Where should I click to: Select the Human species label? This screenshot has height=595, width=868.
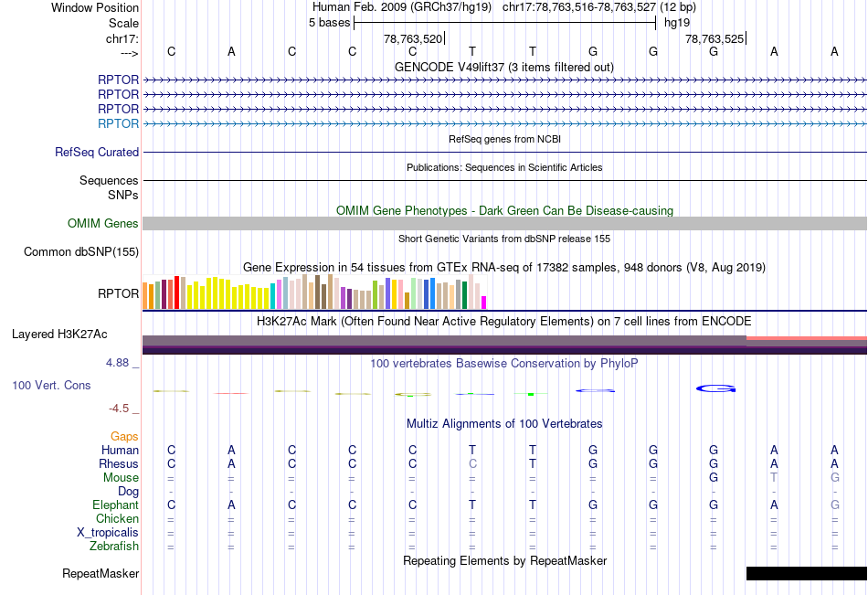[120, 450]
